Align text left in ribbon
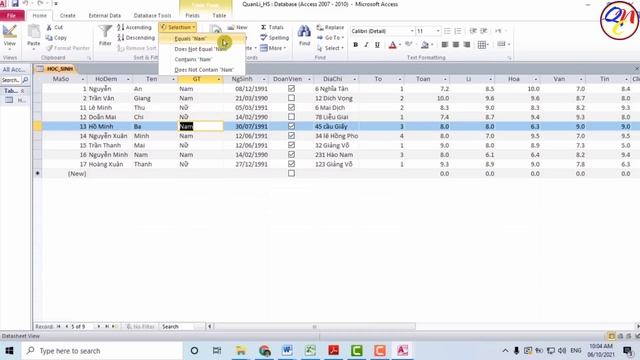640x360 pixels. [x=444, y=44]
